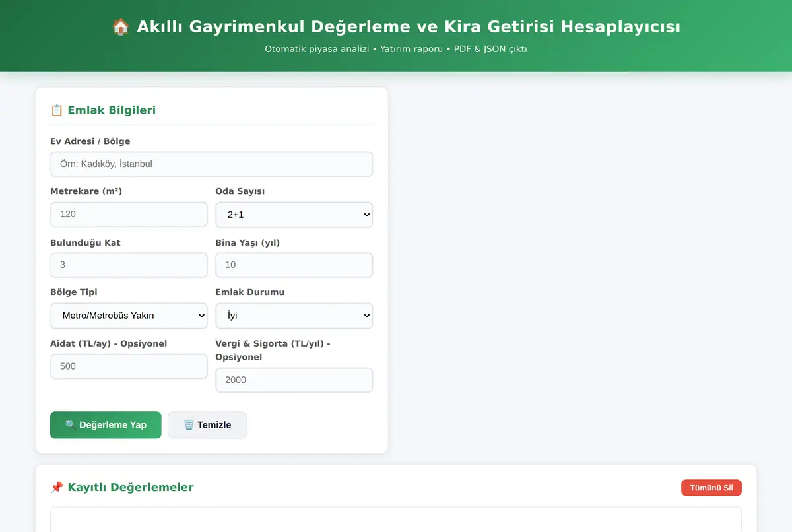
Task: Click the 'Vergi & Sigorta (TL/yıl)' label
Action: click(273, 350)
